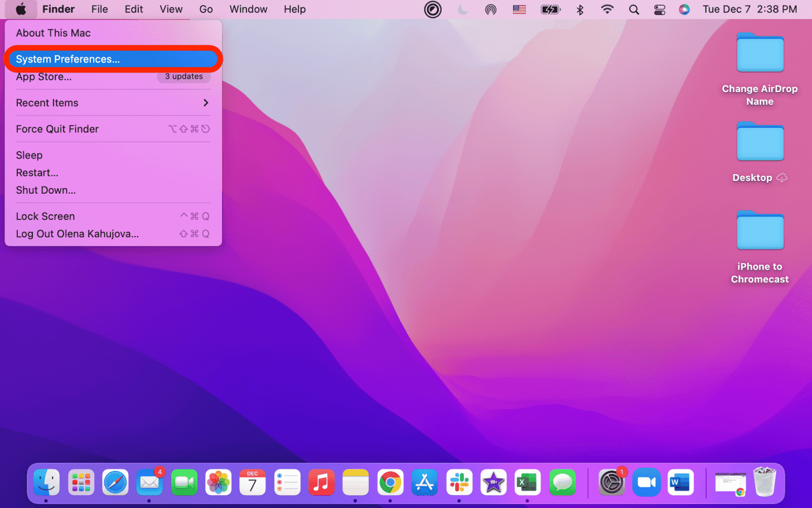The height and width of the screenshot is (508, 812).
Task: Open the Wi-Fi status dropdown
Action: click(x=607, y=9)
